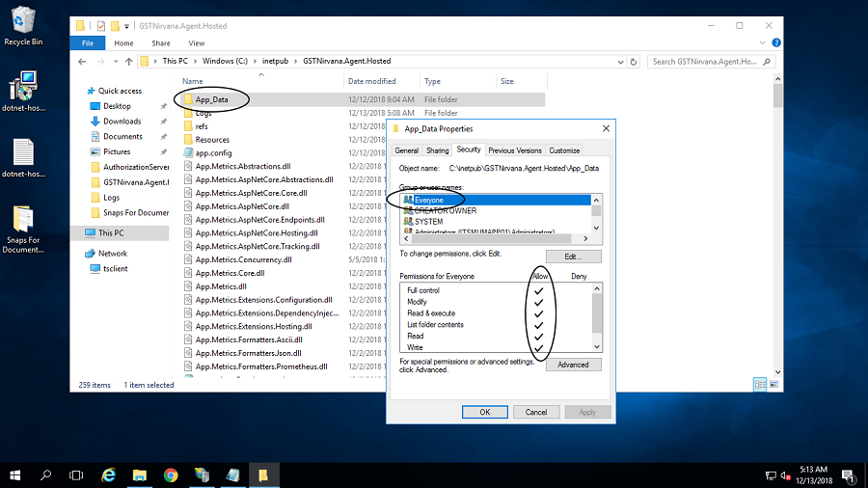Click search magnifier in Explorer search box

click(767, 62)
